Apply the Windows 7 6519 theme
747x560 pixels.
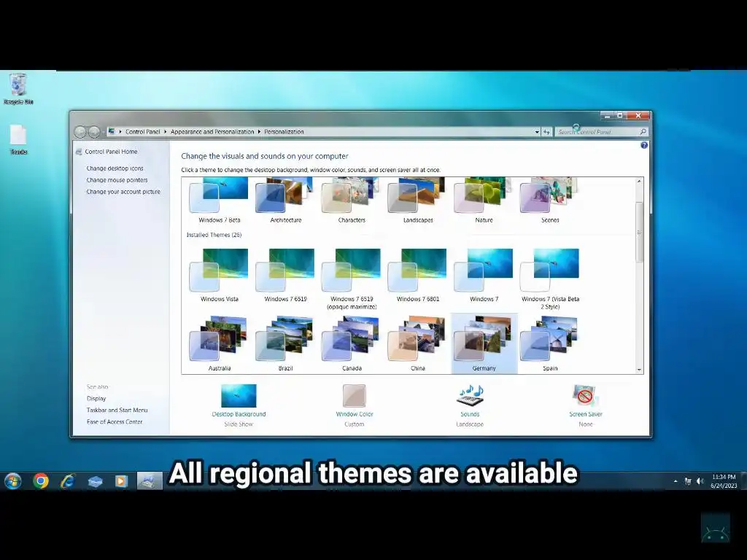285,275
